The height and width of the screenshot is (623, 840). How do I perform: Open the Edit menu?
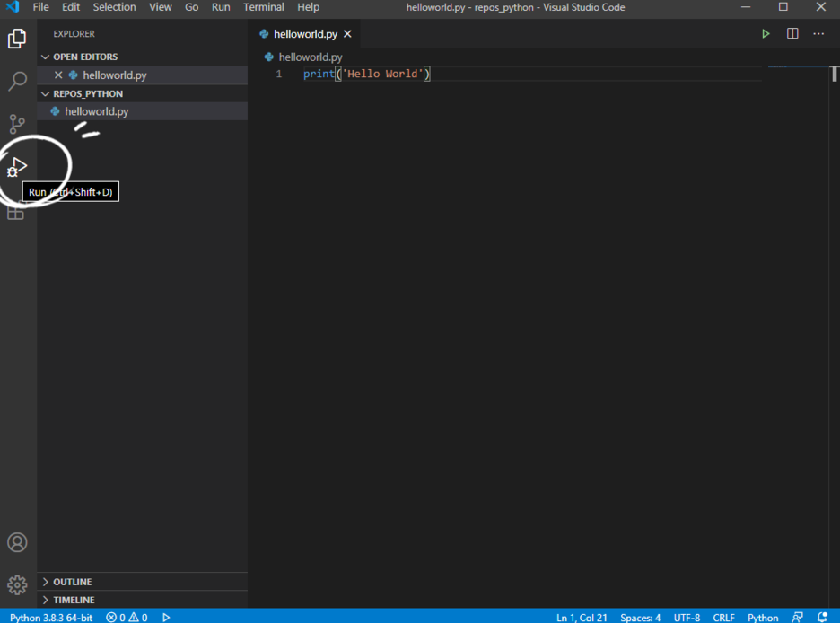tap(71, 7)
